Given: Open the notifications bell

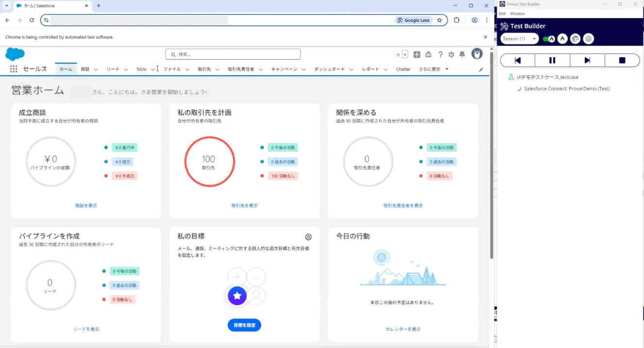Looking at the screenshot, I should 462,54.
